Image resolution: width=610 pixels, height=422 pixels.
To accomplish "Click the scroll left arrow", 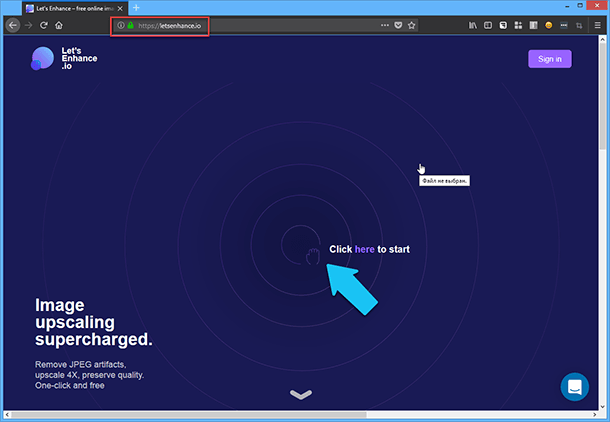I will click(x=7, y=415).
